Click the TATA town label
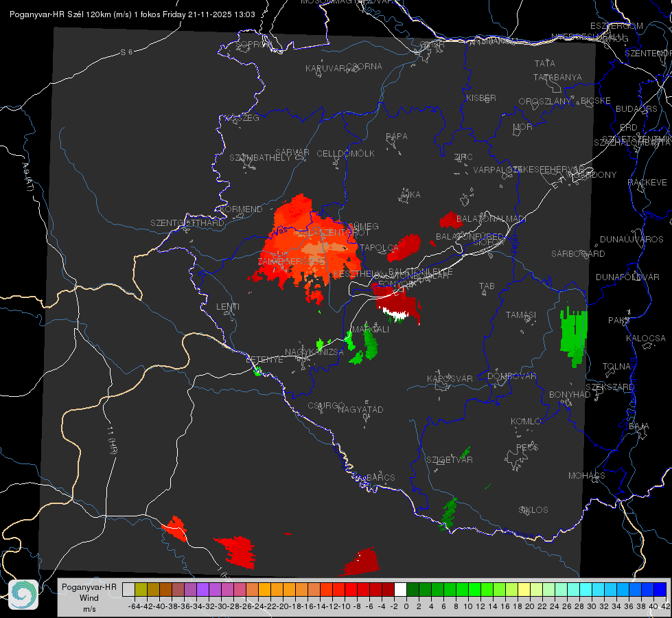This screenshot has height=618, width=672. pos(545,63)
